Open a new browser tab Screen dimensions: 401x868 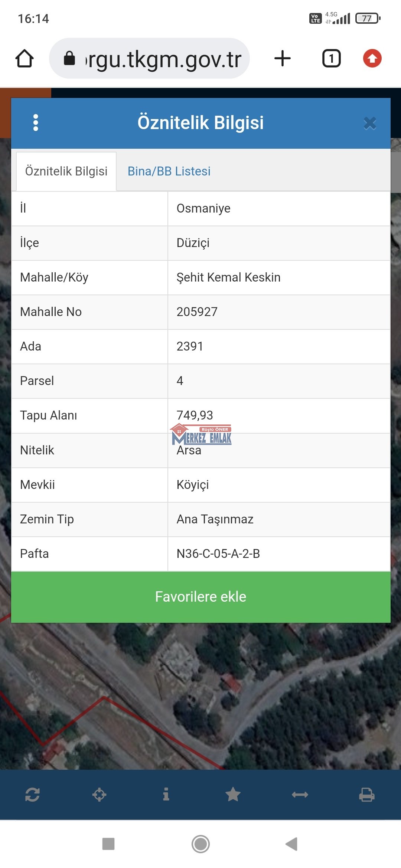(x=283, y=59)
